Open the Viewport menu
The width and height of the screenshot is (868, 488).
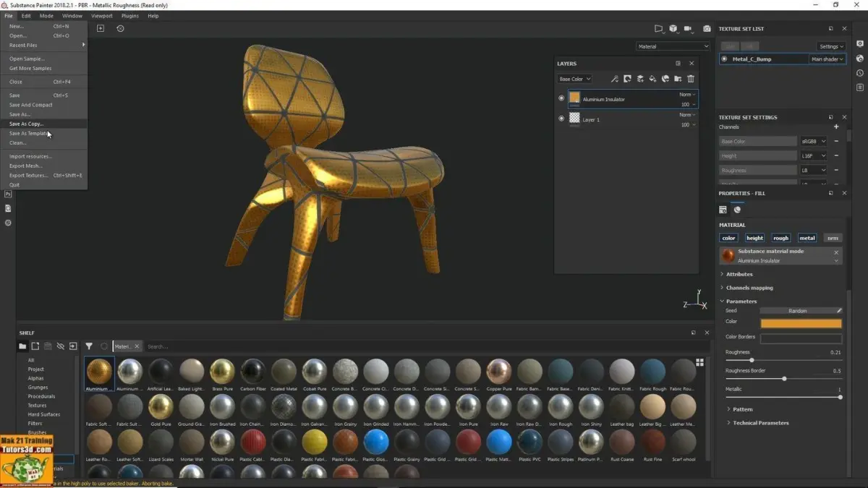pos(101,15)
